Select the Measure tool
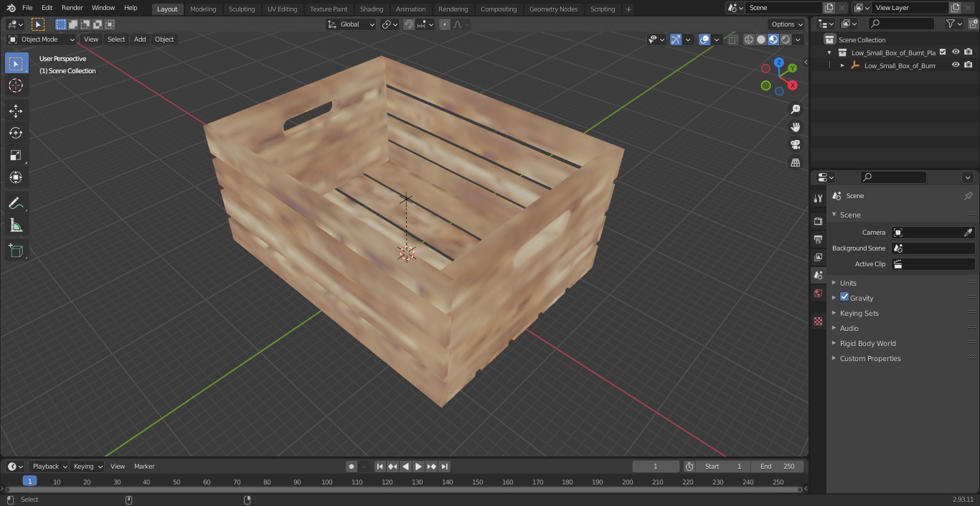This screenshot has height=506, width=980. coord(16,226)
